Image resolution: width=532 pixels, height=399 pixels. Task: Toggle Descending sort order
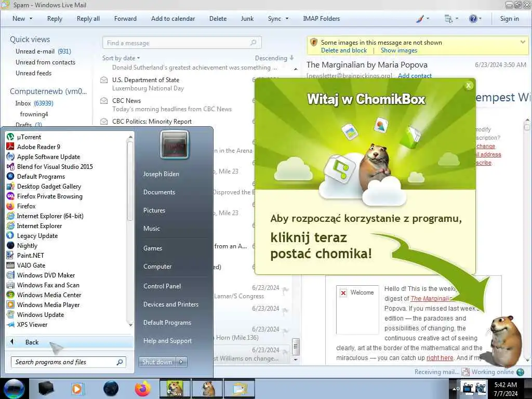(274, 58)
